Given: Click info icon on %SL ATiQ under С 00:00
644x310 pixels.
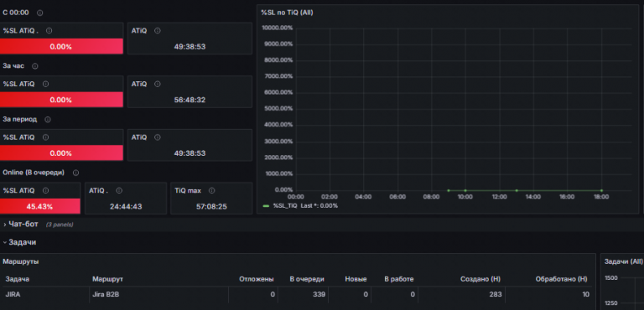Looking at the screenshot, I should pos(49,31).
